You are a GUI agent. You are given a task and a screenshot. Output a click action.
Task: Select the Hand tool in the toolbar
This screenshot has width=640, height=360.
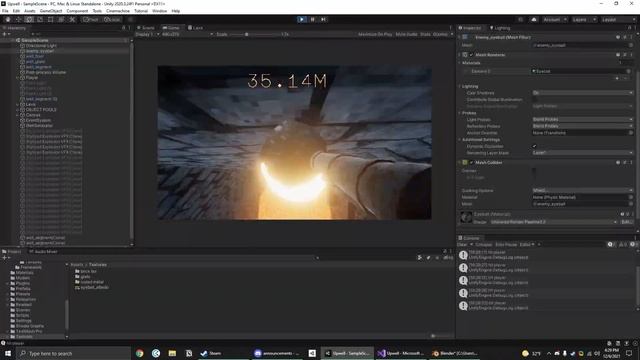[8, 19]
